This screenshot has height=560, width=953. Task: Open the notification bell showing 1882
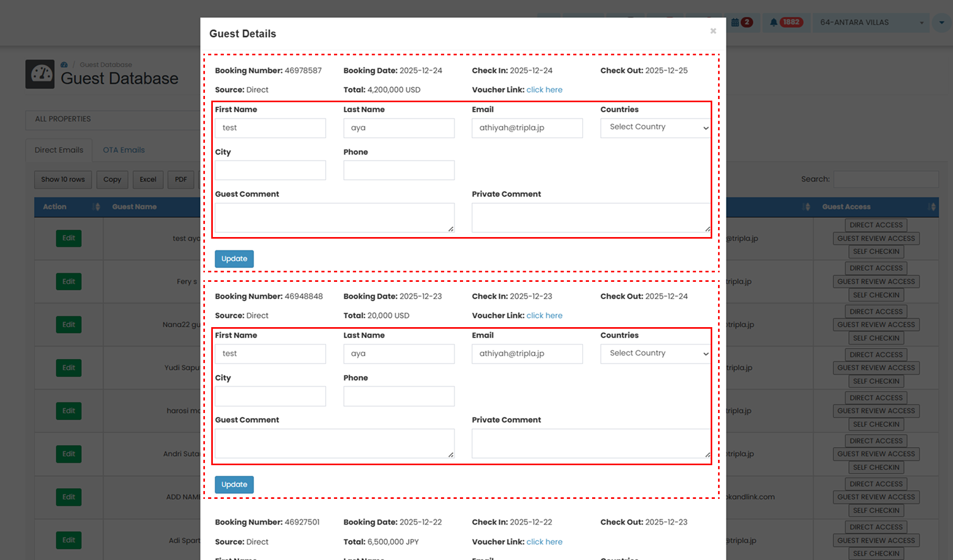[x=785, y=22]
